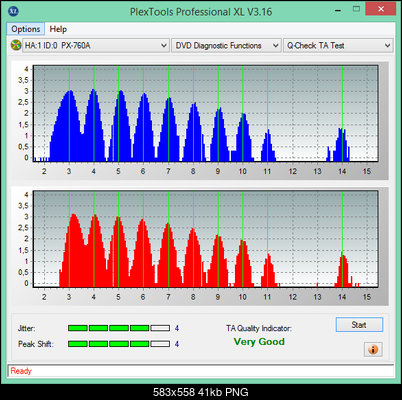Click the Very Good quality indicator text
This screenshot has height=400, width=402.
259,342
